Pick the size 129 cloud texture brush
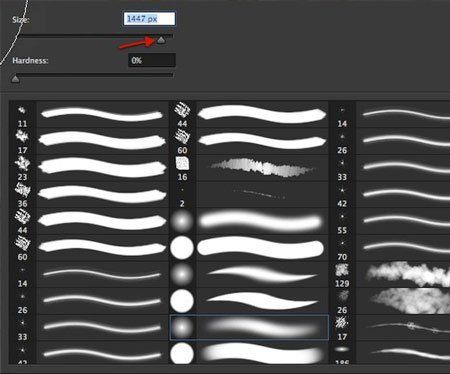Viewport: 450px width, 374px height. click(390, 275)
